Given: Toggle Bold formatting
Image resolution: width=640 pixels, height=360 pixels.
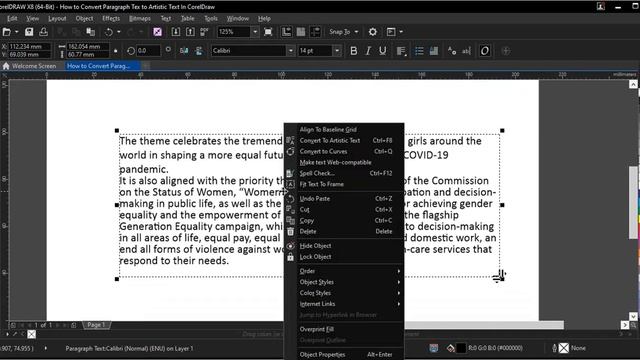Looking at the screenshot, I should click(x=353, y=51).
